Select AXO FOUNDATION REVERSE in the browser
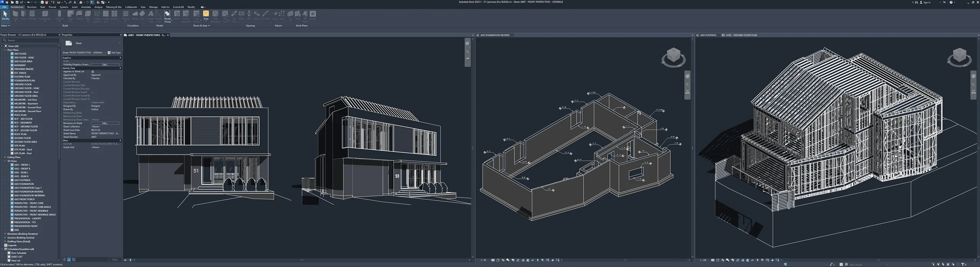Image resolution: width=980 pixels, height=267 pixels. click(x=29, y=192)
